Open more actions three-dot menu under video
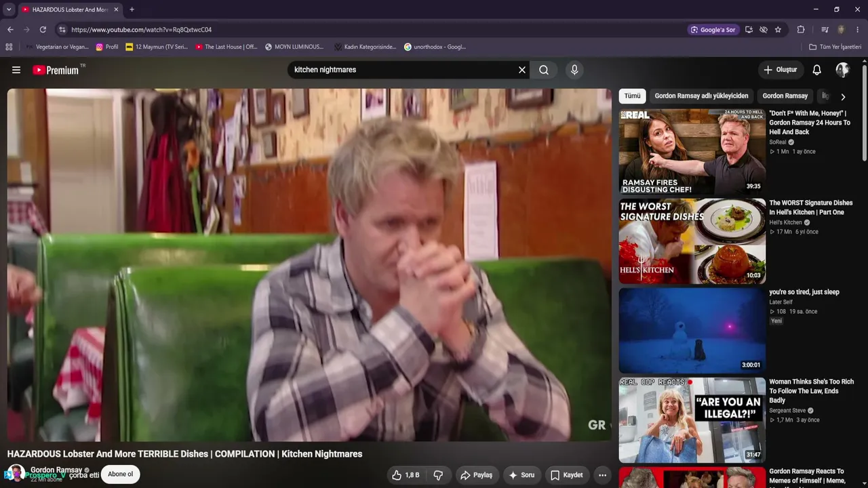 [x=602, y=475]
